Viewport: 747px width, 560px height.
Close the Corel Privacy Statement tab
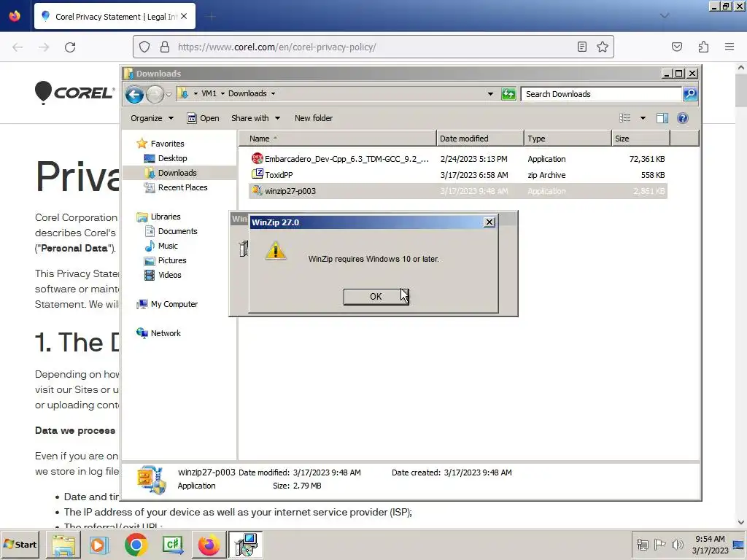(x=184, y=16)
